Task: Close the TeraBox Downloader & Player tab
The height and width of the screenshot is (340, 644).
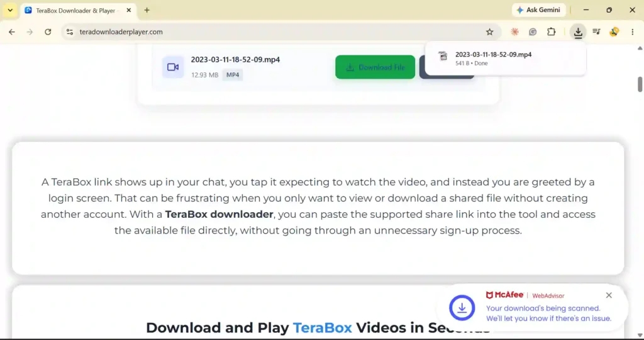Action: [x=128, y=10]
